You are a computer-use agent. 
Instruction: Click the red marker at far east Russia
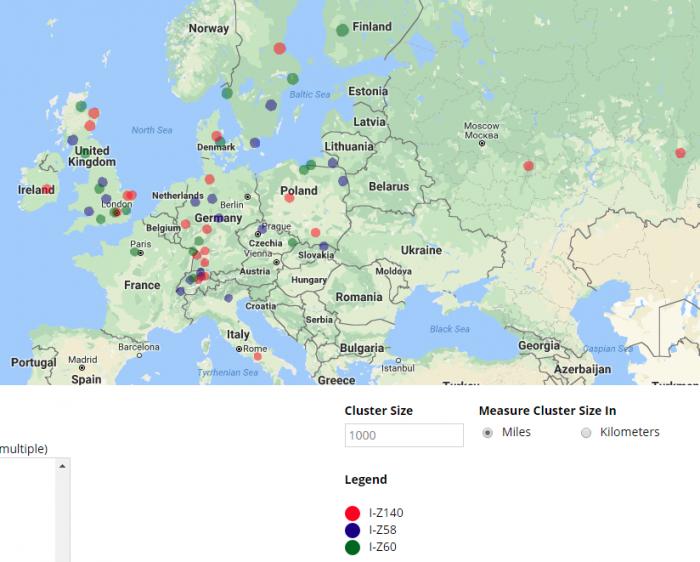[x=680, y=153]
